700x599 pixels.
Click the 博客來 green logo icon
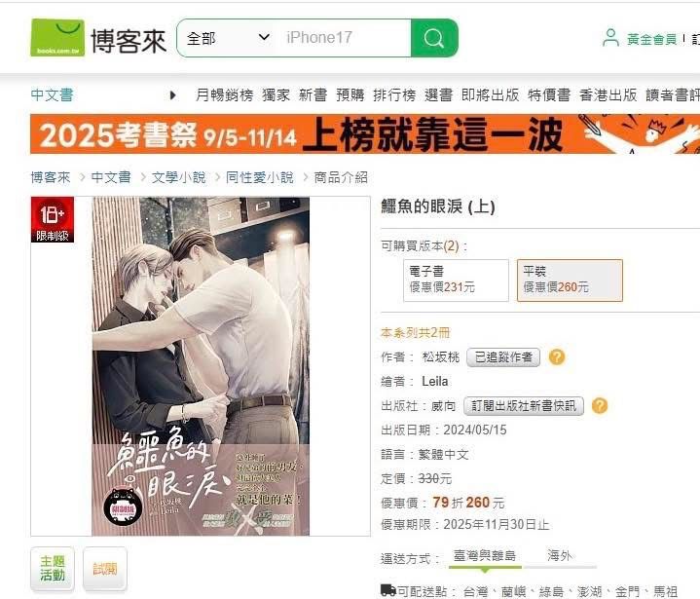pos(57,38)
